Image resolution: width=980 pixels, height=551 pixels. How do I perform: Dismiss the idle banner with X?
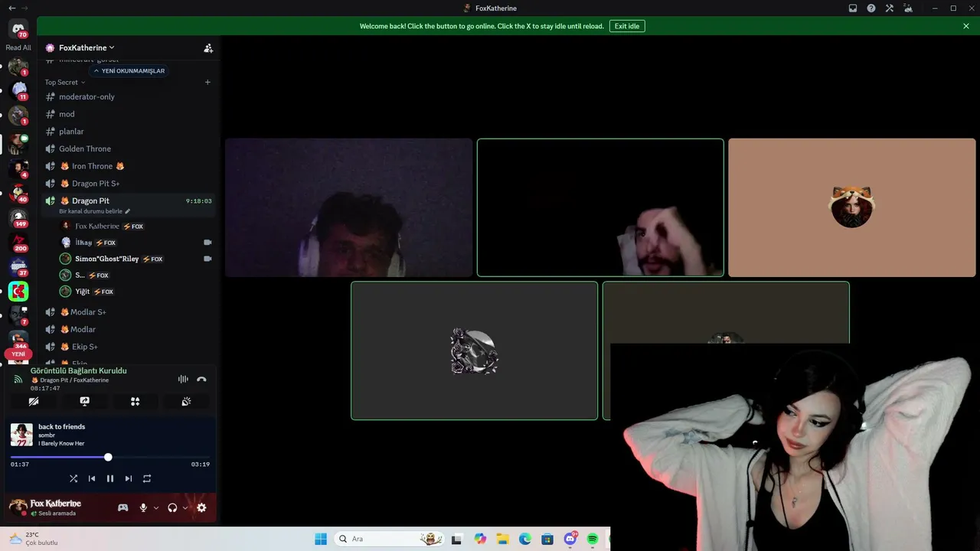pos(966,26)
